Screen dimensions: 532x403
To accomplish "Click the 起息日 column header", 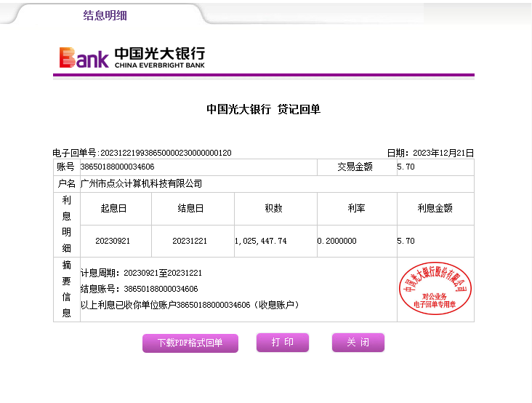I will pyautogui.click(x=113, y=208).
